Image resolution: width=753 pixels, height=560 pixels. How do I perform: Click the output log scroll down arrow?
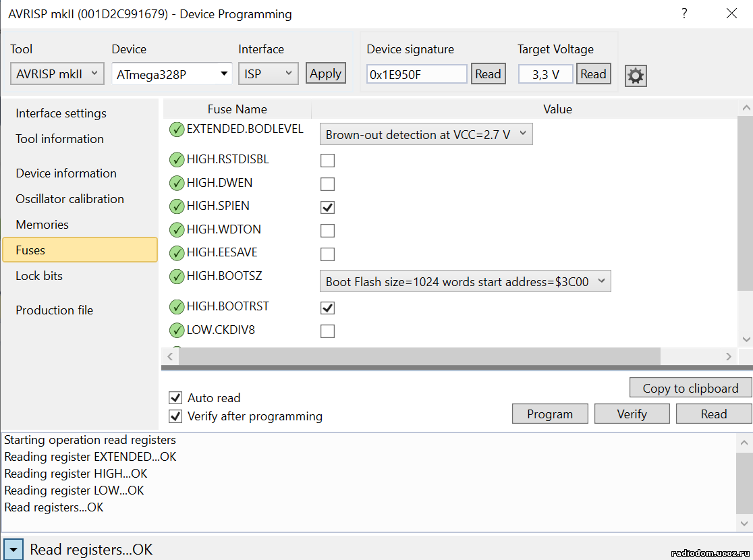744,524
